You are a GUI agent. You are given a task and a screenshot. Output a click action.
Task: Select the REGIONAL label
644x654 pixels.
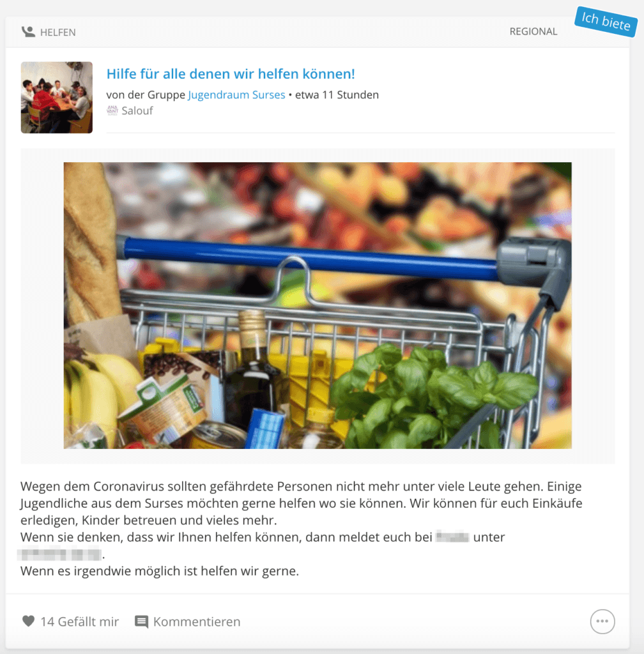point(533,31)
